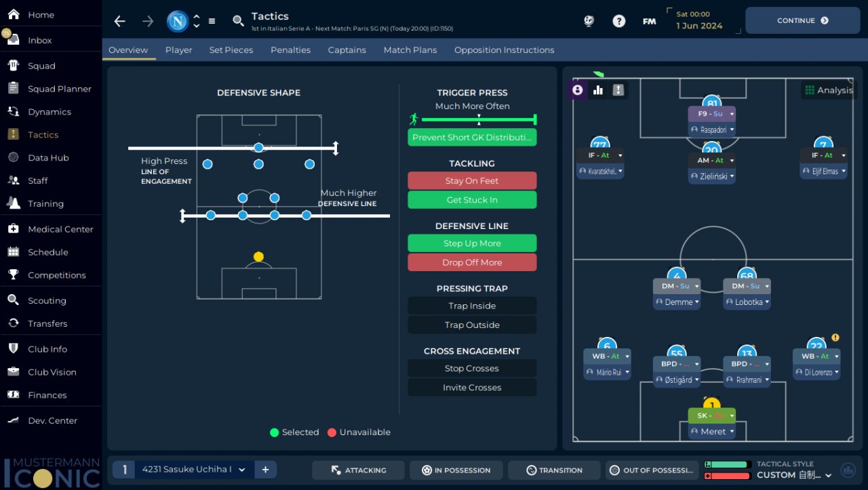Switch to the Set Pieces tab

coord(231,50)
